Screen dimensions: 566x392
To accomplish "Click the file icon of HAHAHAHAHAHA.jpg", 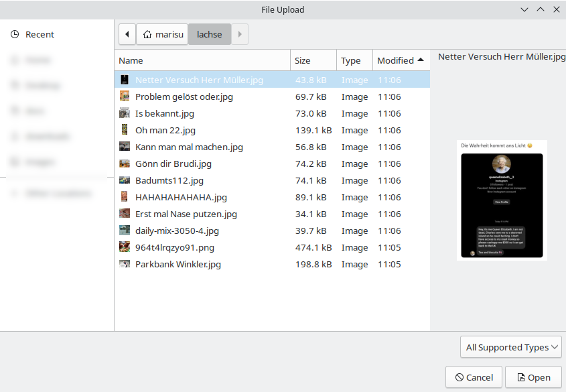I will click(x=125, y=197).
